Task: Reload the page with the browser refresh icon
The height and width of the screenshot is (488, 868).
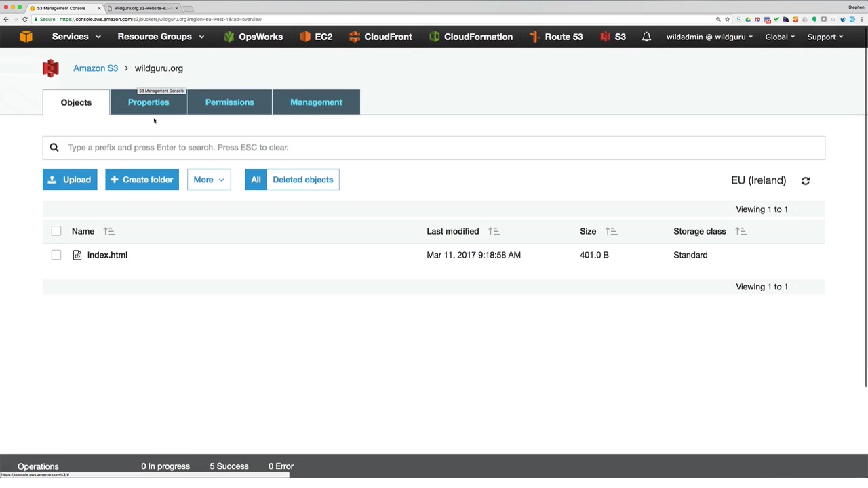Action: [25, 19]
